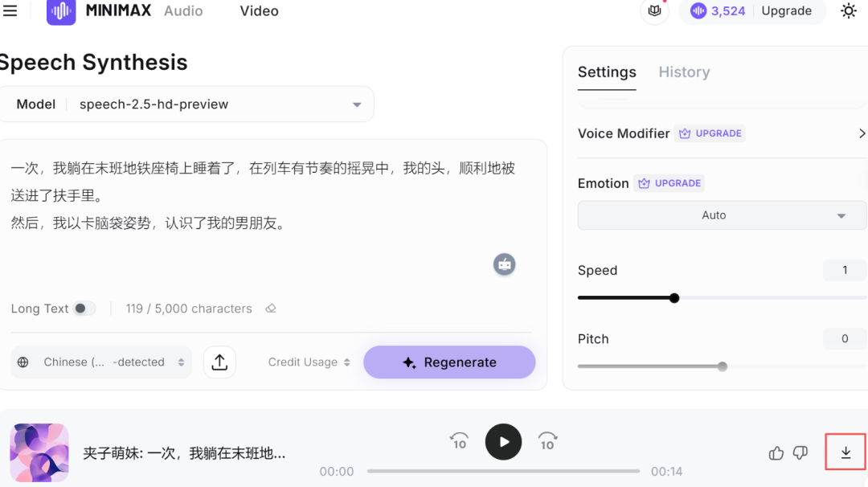Image resolution: width=868 pixels, height=487 pixels.
Task: Click the robot icon in the text area
Action: click(504, 264)
